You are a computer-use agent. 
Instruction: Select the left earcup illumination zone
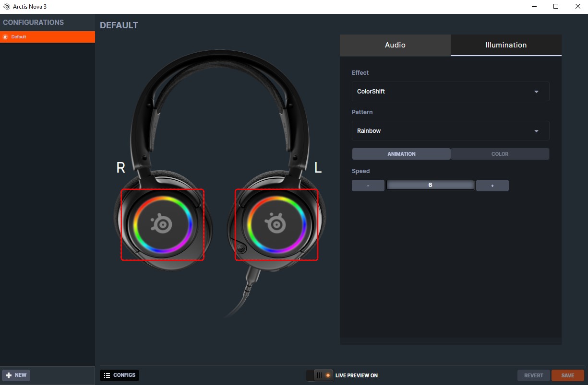pos(276,224)
